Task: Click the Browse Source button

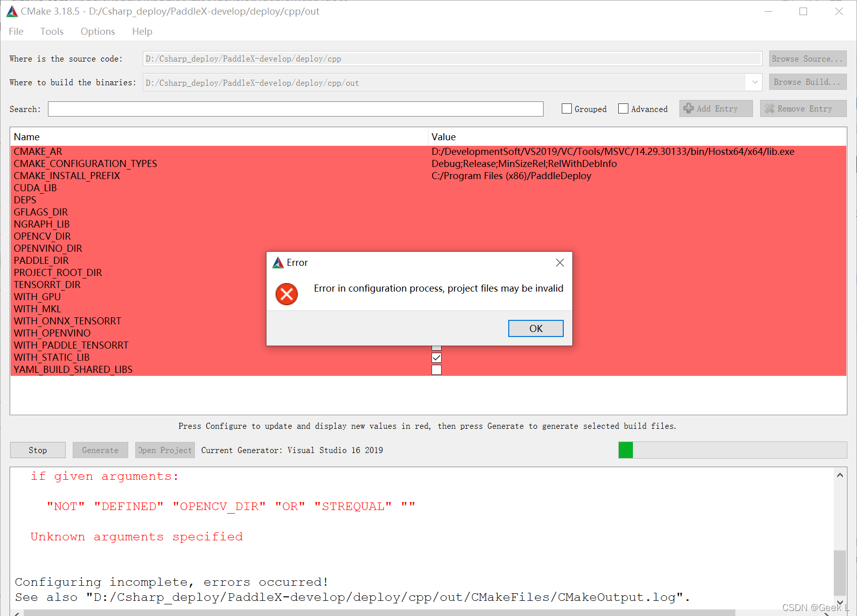Action: tap(807, 59)
